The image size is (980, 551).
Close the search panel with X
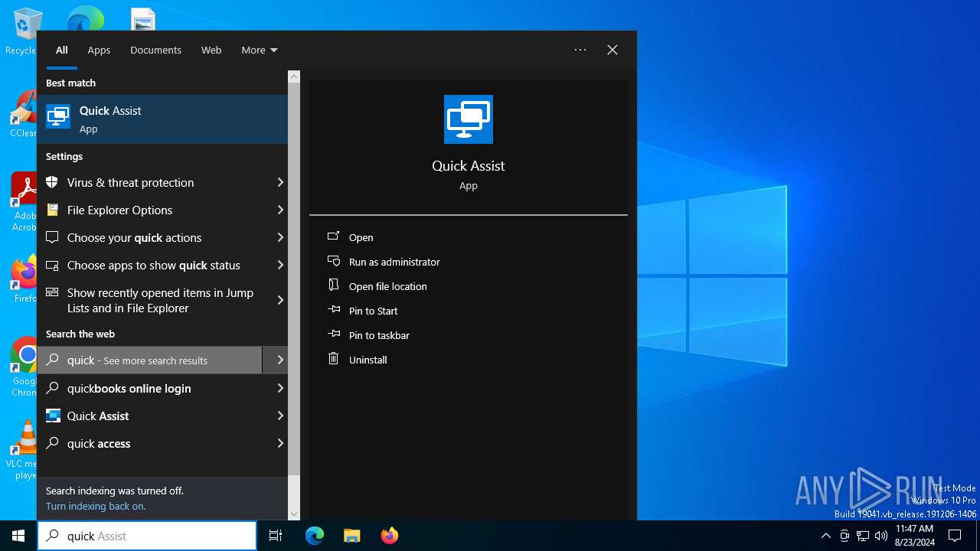coord(612,50)
